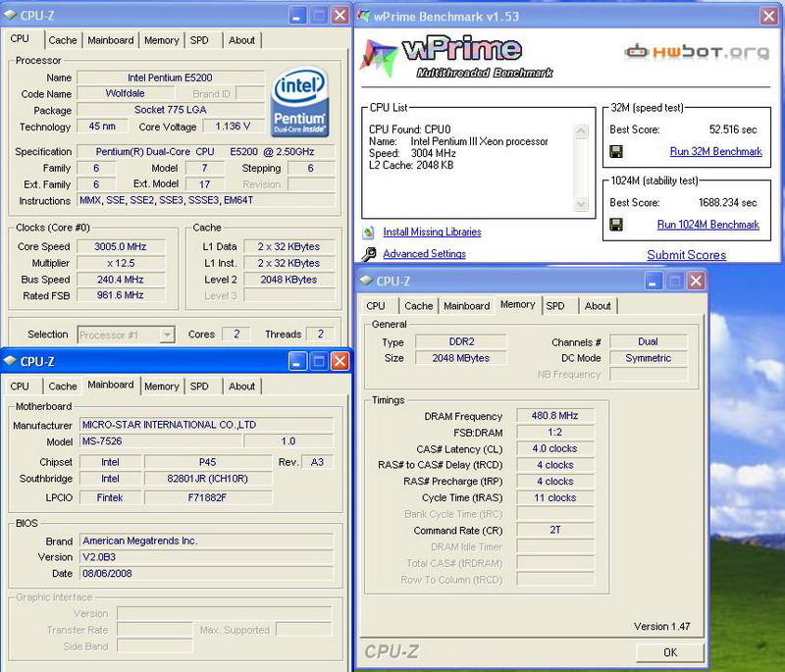Click Run 1024M Benchmark link

[x=707, y=225]
